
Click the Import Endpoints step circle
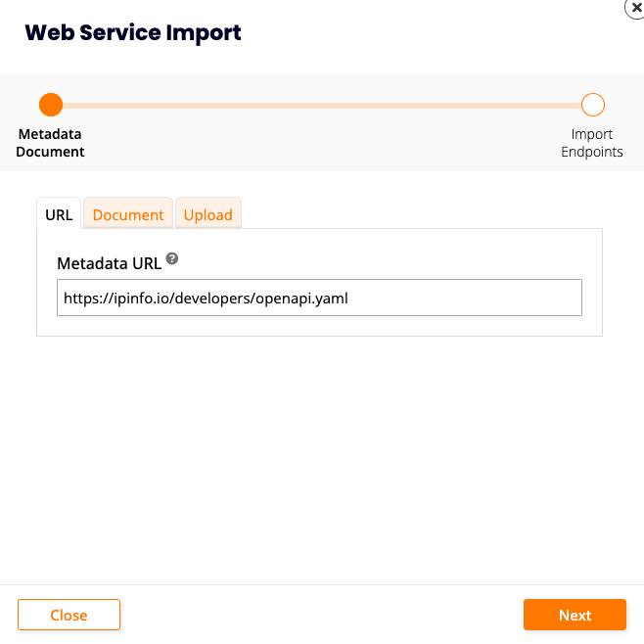[592, 105]
